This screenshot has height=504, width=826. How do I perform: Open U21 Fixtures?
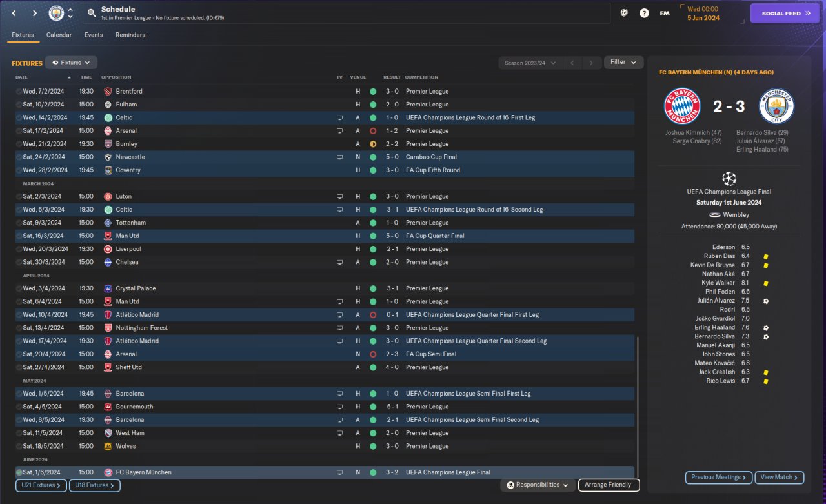click(41, 485)
